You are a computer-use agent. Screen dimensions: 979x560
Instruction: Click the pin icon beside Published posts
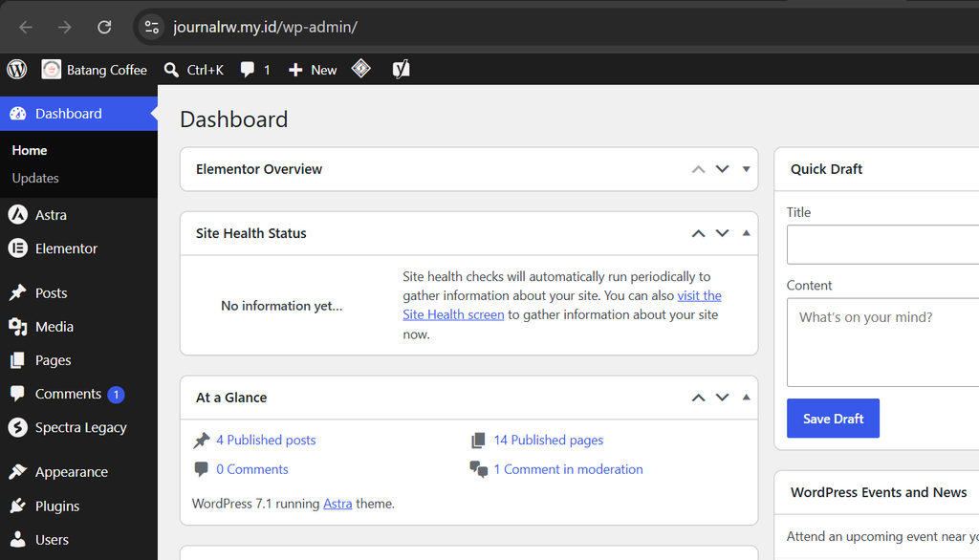(201, 441)
